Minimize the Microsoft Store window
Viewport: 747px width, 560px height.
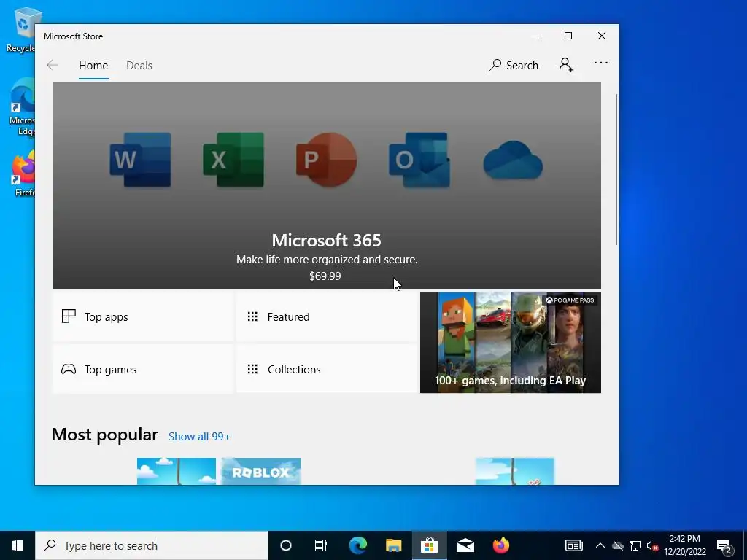[535, 36]
